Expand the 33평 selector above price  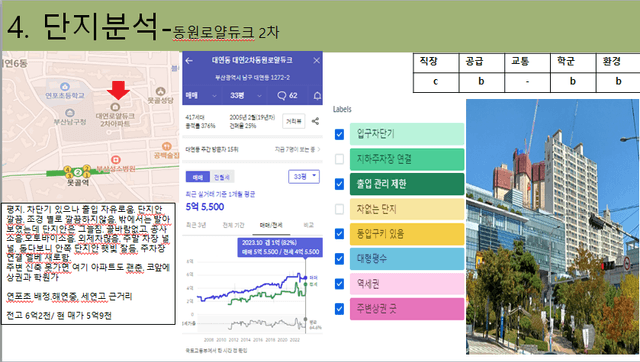(304, 176)
